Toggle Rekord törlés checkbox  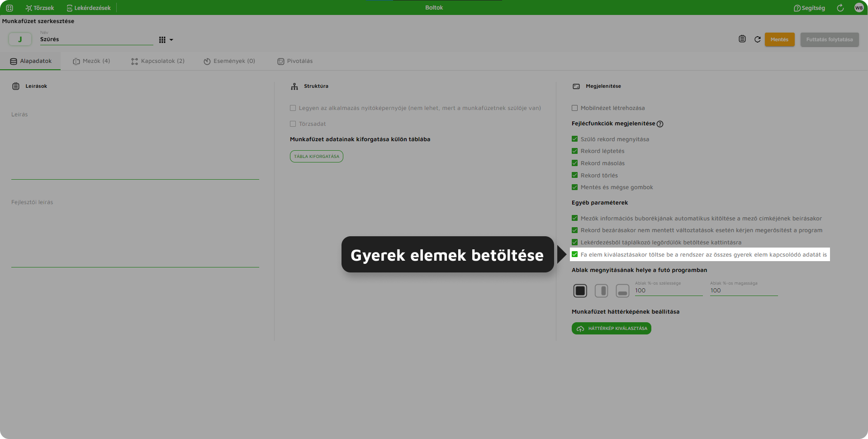574,175
